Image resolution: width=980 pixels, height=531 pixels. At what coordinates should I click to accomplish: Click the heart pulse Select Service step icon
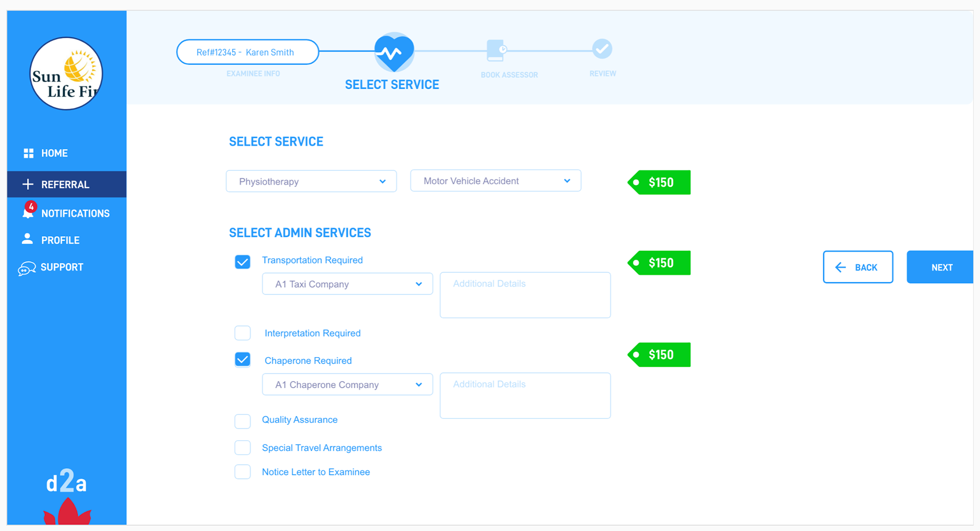click(x=394, y=53)
